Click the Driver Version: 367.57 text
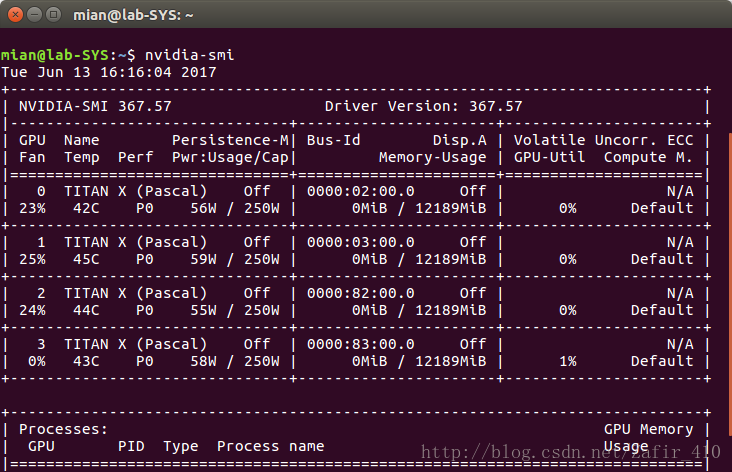The height and width of the screenshot is (472, 732). [423, 106]
